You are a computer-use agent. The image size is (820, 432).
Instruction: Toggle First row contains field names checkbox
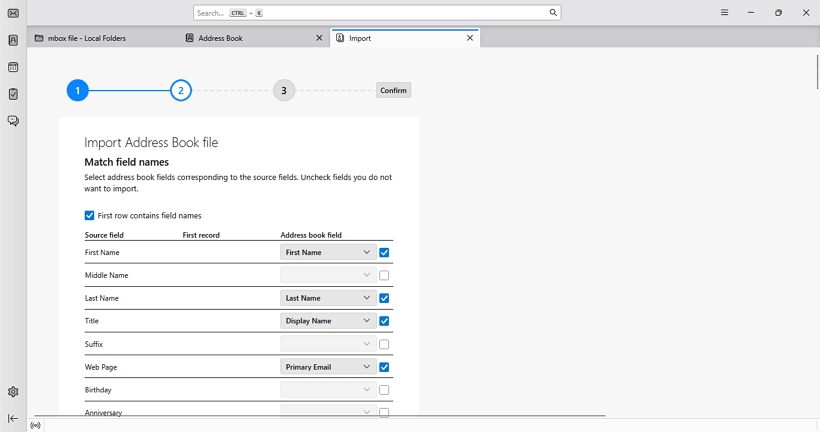(89, 215)
